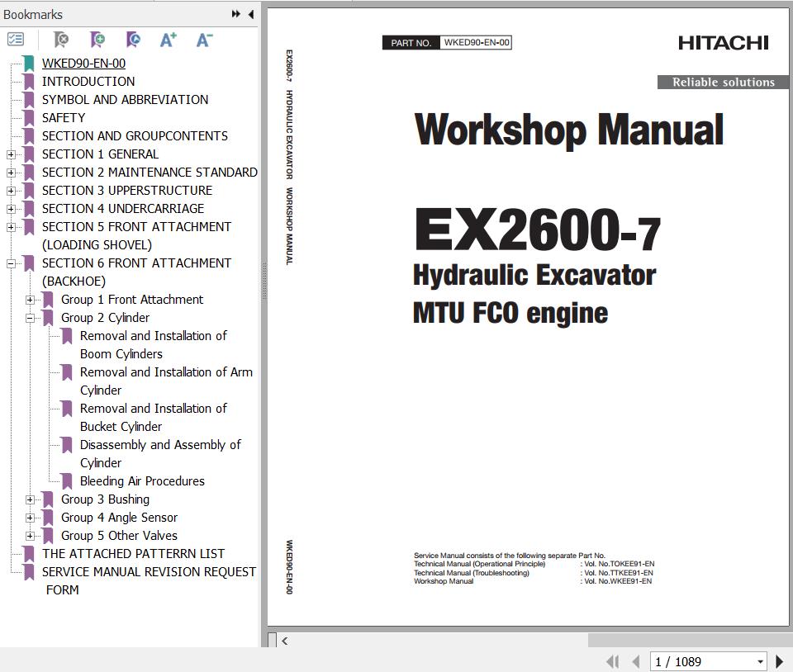
Task: Open the SAFETY bookmark
Action: (x=64, y=118)
